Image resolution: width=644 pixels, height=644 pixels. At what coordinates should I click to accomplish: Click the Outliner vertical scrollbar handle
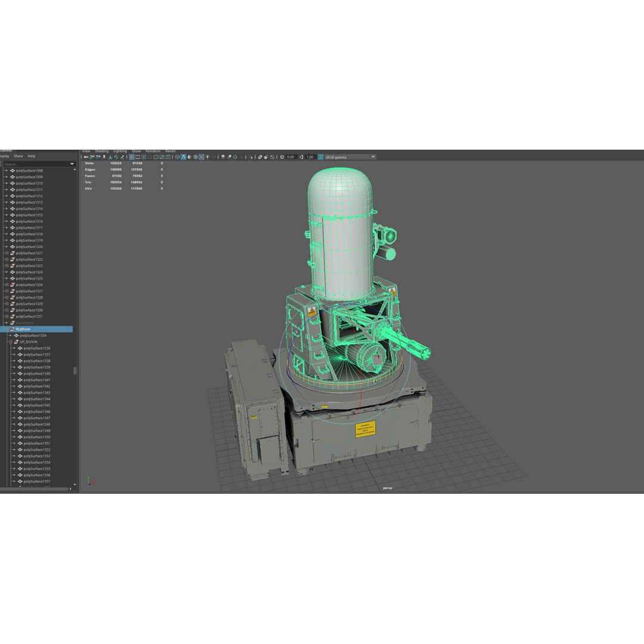tap(75, 371)
